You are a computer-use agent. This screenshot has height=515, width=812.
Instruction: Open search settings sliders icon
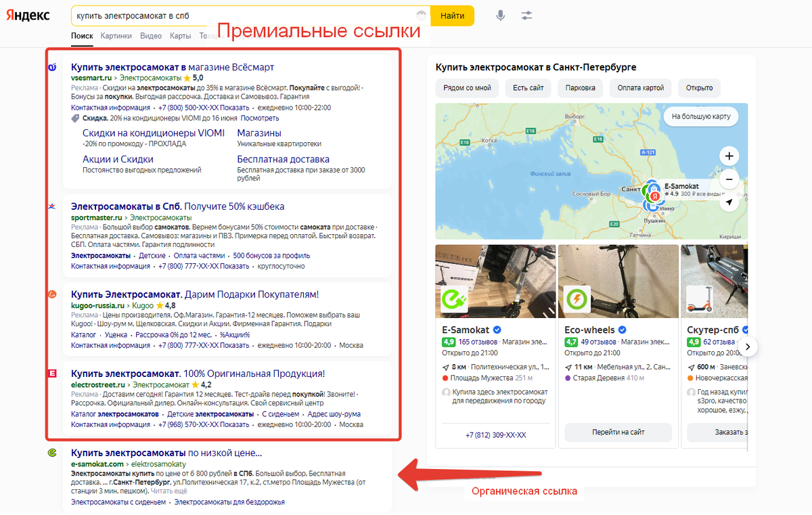(527, 16)
